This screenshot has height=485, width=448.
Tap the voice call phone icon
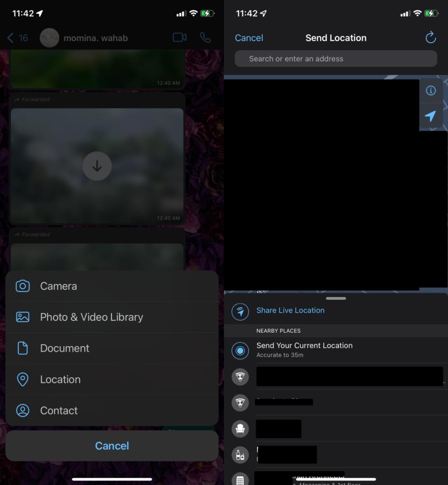click(205, 38)
